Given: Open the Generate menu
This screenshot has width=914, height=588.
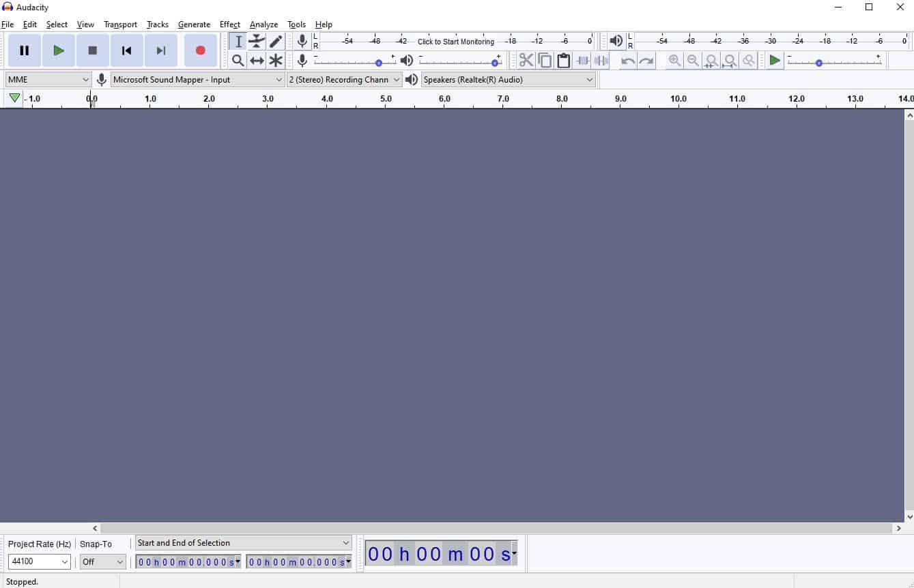Looking at the screenshot, I should [x=194, y=25].
